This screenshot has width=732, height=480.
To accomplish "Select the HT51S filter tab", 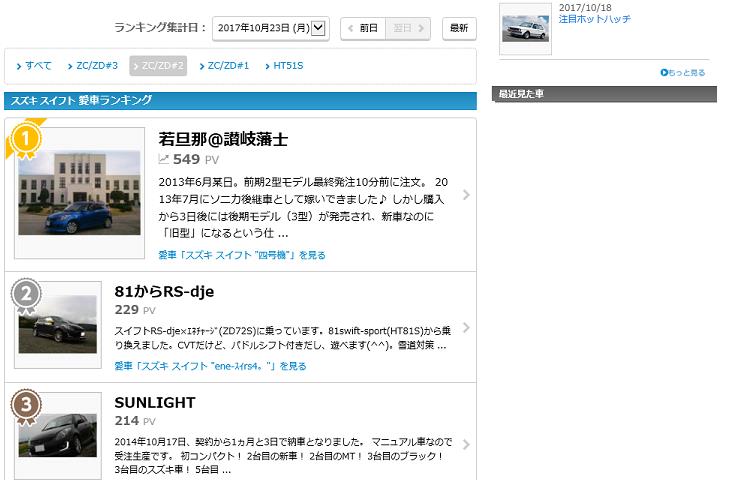I will click(284, 66).
